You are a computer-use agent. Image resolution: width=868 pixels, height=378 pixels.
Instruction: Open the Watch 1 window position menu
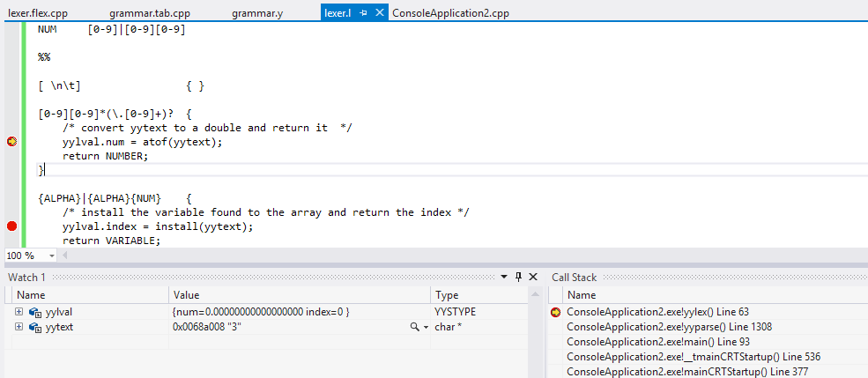pyautogui.click(x=505, y=277)
